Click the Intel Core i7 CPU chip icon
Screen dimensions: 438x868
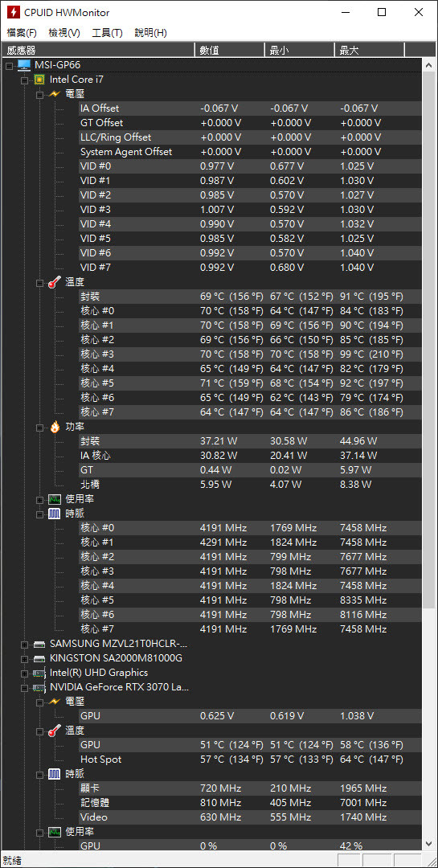pyautogui.click(x=39, y=79)
